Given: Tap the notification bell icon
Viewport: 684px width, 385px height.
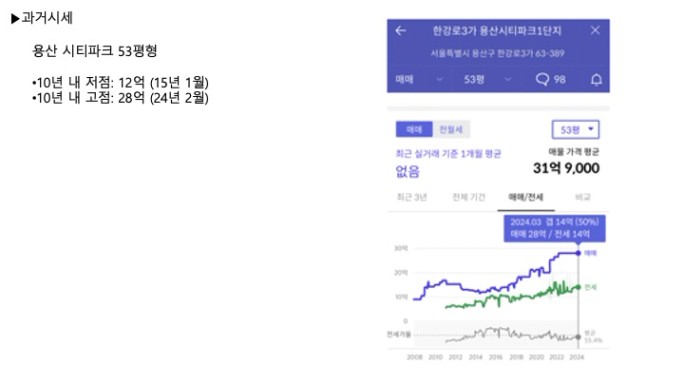Looking at the screenshot, I should [596, 79].
